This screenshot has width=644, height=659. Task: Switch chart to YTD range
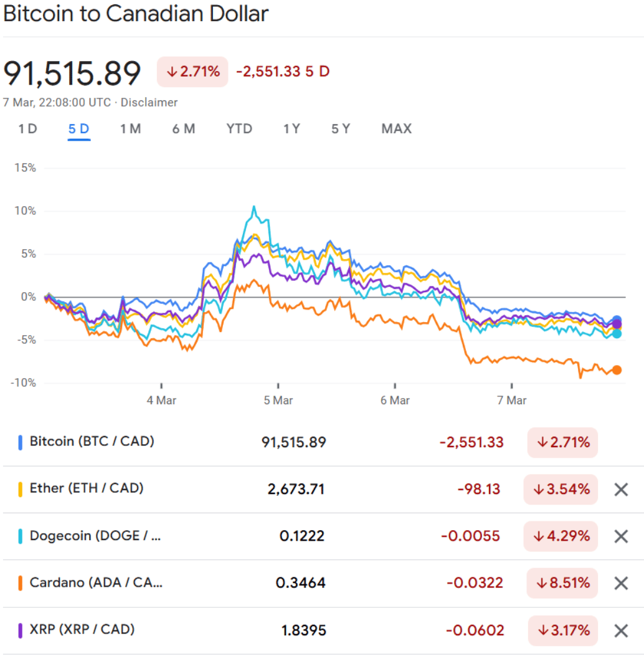coord(239,129)
